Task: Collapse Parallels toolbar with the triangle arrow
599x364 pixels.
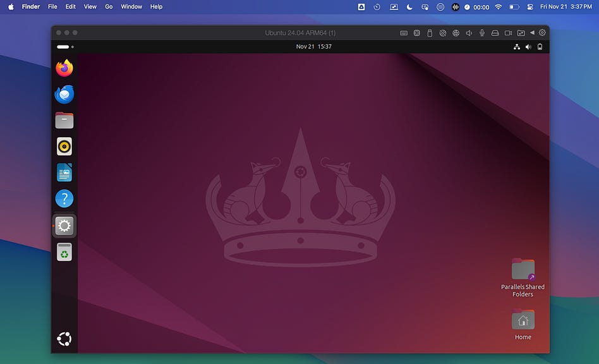Action: tap(532, 32)
